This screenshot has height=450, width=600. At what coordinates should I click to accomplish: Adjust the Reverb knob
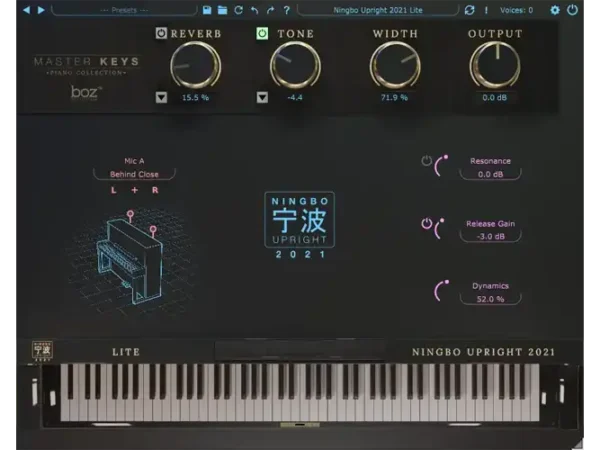coord(196,65)
